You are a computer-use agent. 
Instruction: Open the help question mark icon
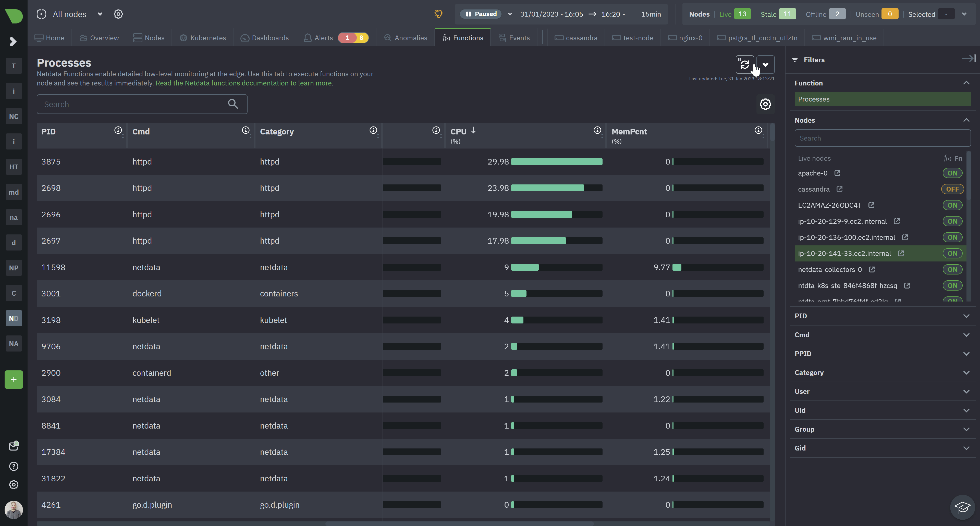(14, 466)
